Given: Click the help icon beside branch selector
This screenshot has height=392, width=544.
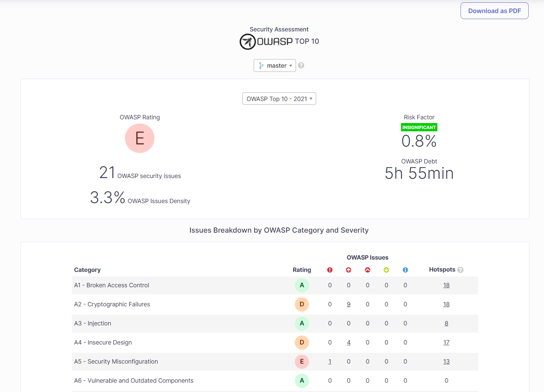Looking at the screenshot, I should pos(301,65).
